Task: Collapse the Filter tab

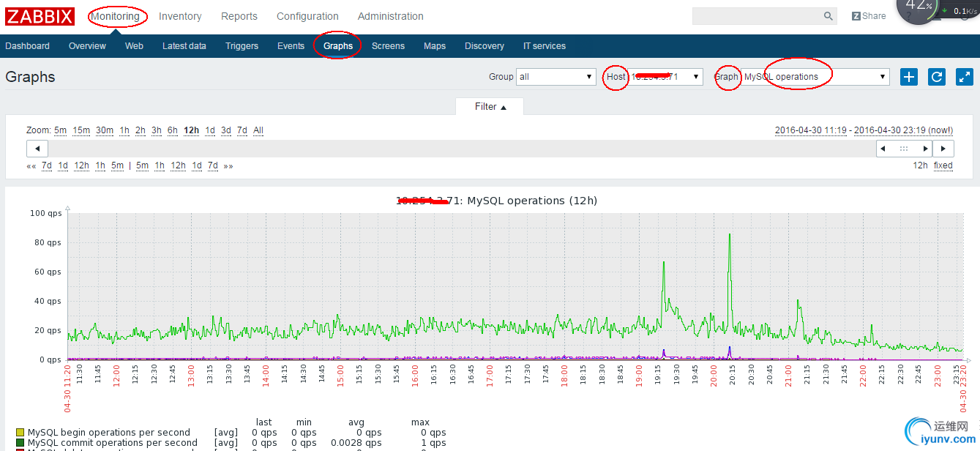Action: (490, 107)
